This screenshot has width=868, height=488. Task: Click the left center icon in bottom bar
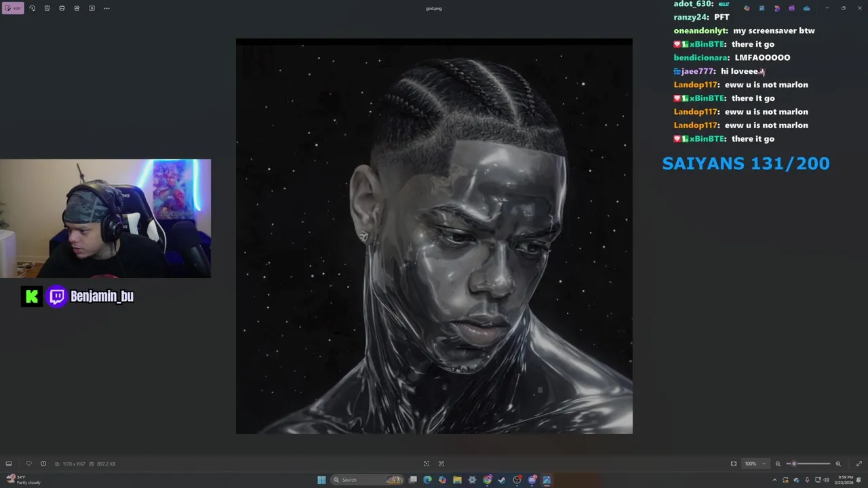427,464
